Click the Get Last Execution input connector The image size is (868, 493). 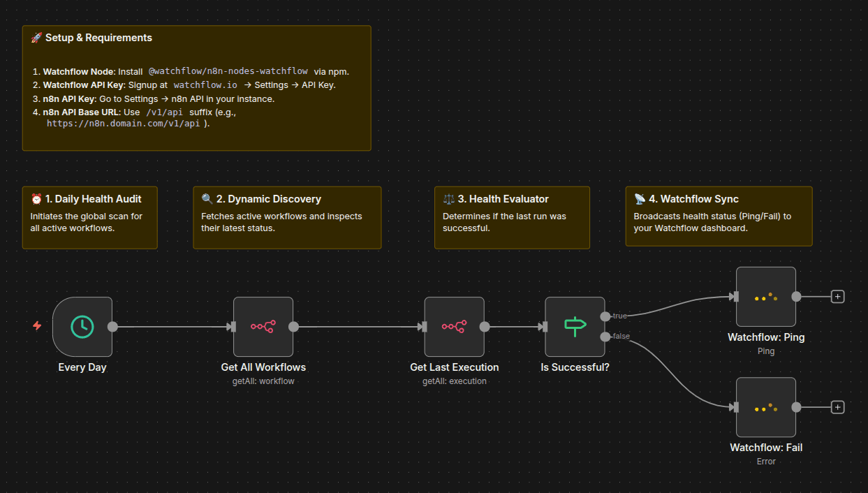423,326
